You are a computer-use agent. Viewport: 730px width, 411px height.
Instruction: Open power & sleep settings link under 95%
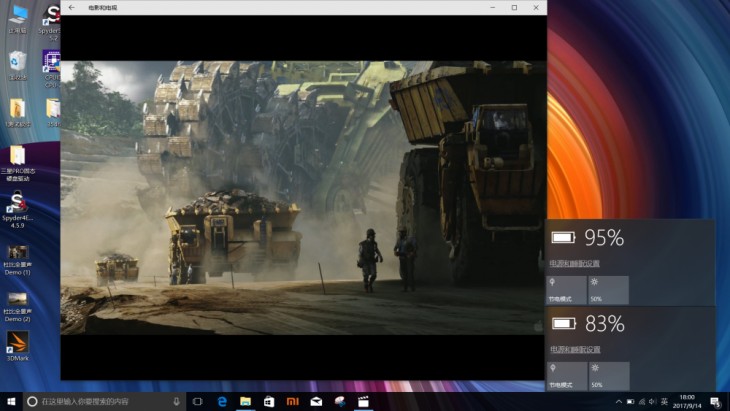[x=575, y=264]
